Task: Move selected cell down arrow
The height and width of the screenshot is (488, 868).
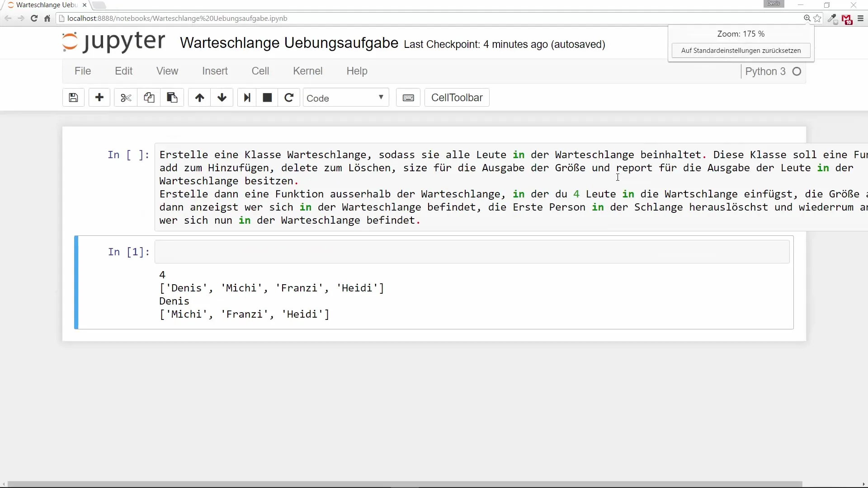Action: pos(222,98)
